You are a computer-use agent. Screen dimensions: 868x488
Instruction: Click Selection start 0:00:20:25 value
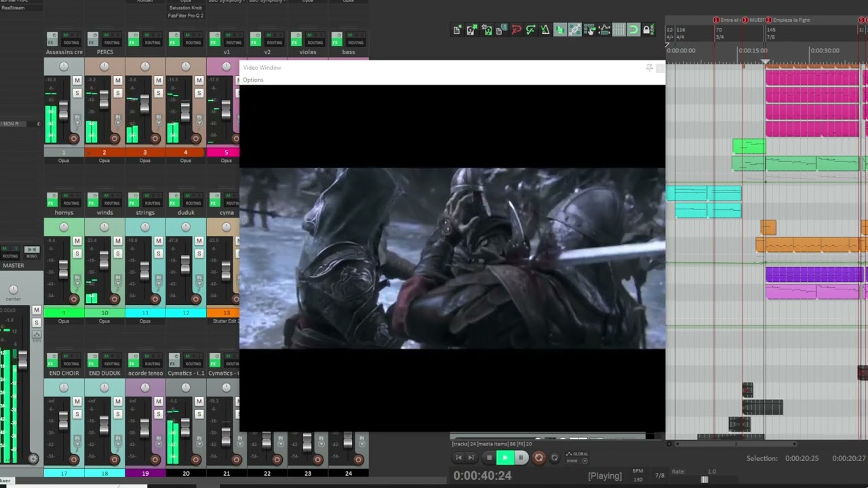click(x=802, y=459)
